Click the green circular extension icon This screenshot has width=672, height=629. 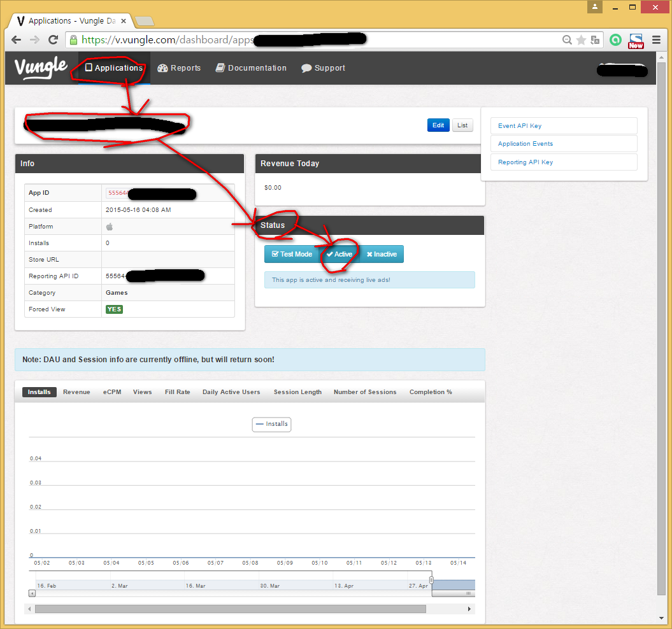tap(616, 40)
